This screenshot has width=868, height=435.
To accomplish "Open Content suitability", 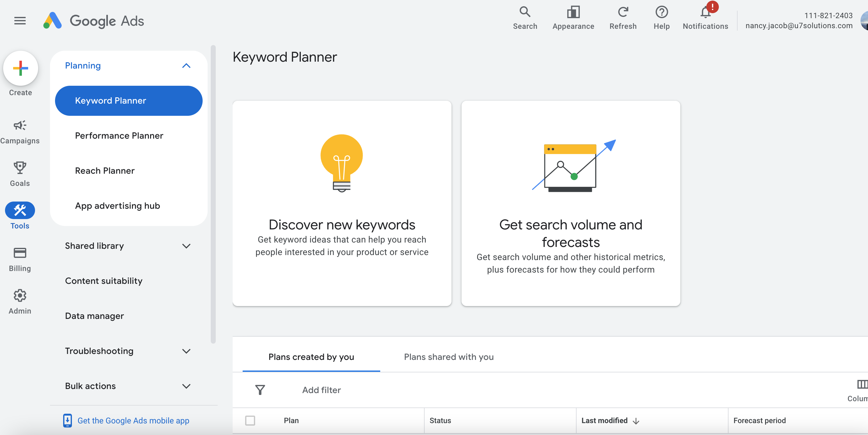I will [104, 281].
